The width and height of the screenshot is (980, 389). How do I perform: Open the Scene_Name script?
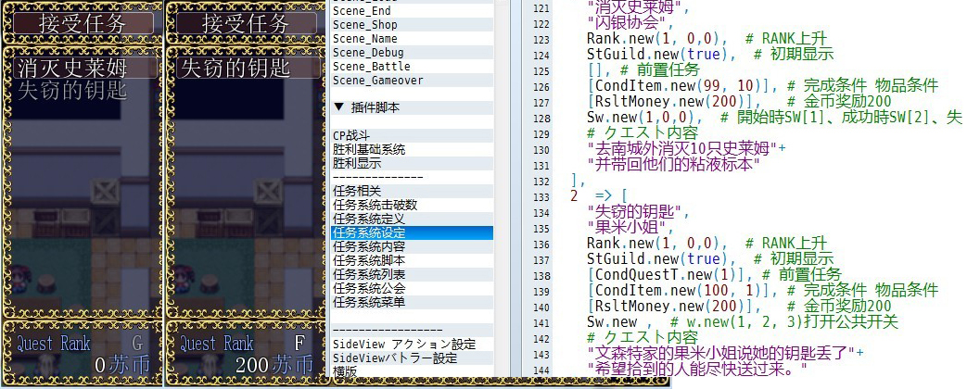click(412, 39)
